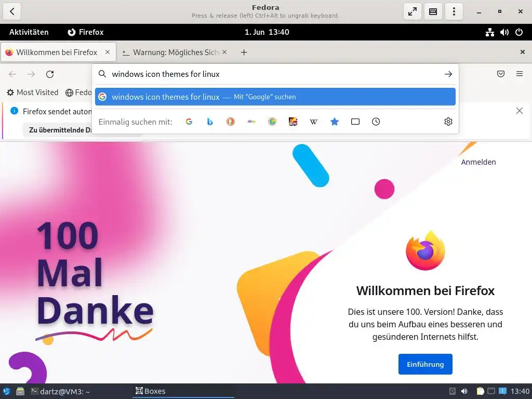Screen dimensions: 532x399
Task: Click the taskbar volume tray icon
Action: click(464, 391)
